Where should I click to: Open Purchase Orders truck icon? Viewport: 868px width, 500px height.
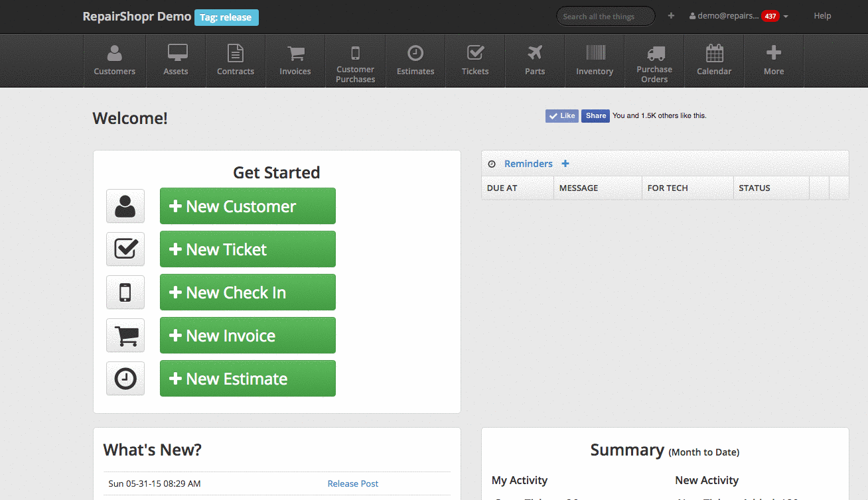[x=655, y=54]
